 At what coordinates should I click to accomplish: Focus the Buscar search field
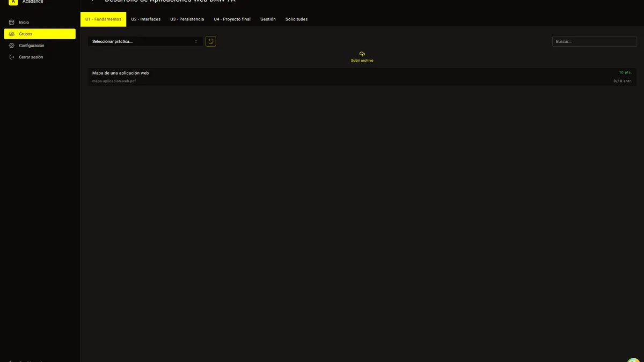point(595,41)
